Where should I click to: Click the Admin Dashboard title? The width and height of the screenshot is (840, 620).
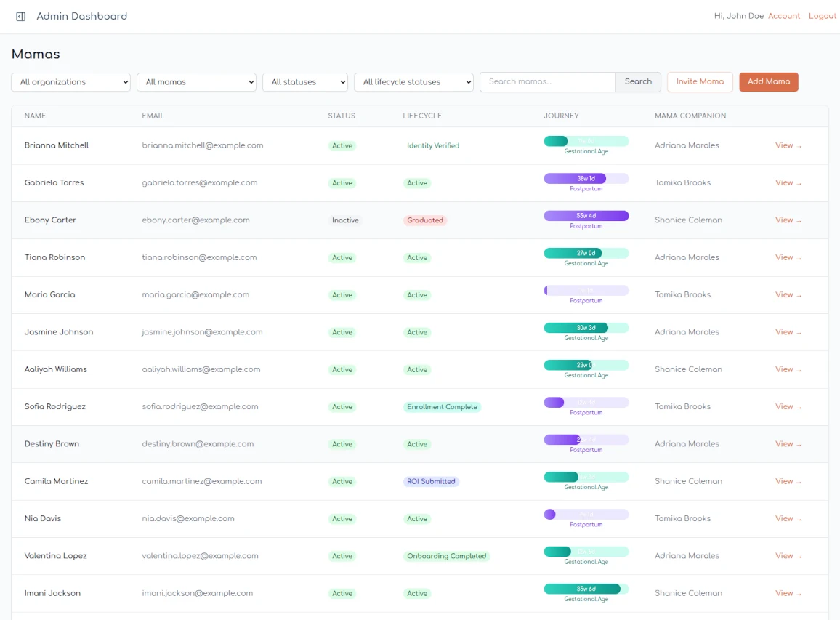pos(82,16)
